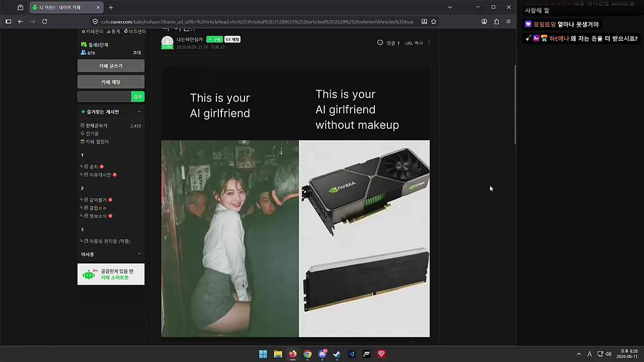
Task: Open 비즈센터 link
Action: coord(135,32)
